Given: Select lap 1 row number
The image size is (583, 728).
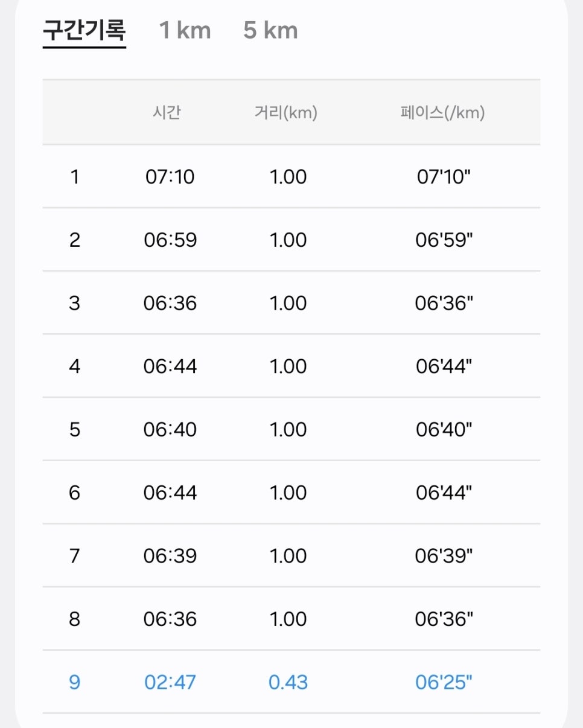Looking at the screenshot, I should tap(75, 177).
